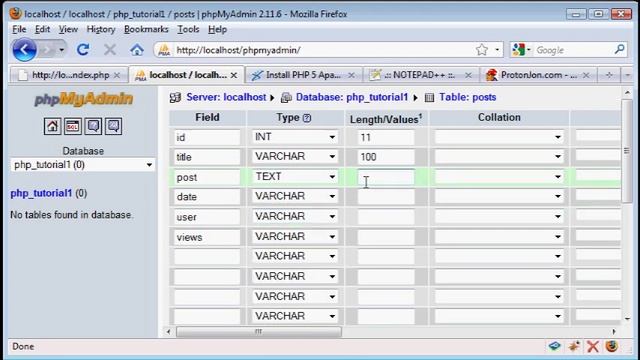
Task: Reload the page with the refresh icon
Action: click(83, 50)
